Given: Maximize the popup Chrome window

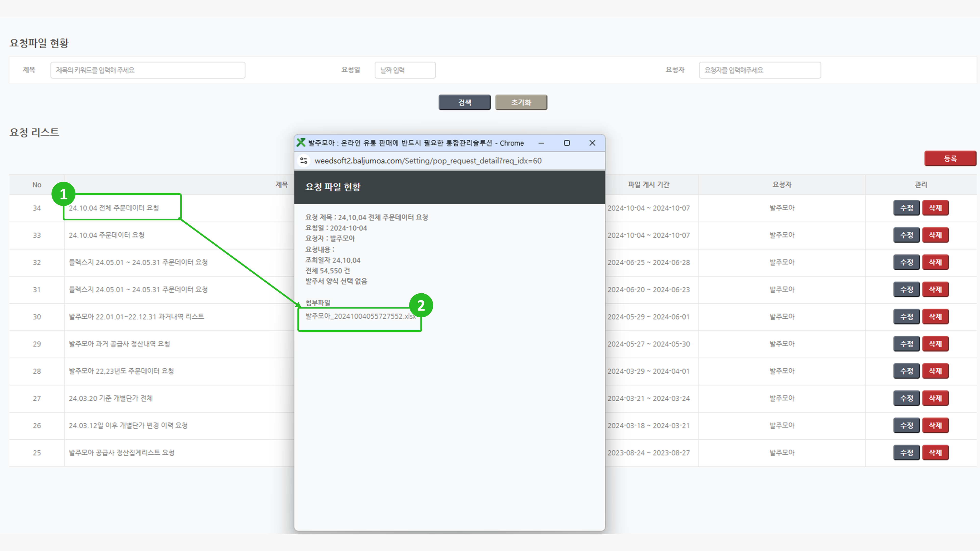Looking at the screenshot, I should click(566, 143).
